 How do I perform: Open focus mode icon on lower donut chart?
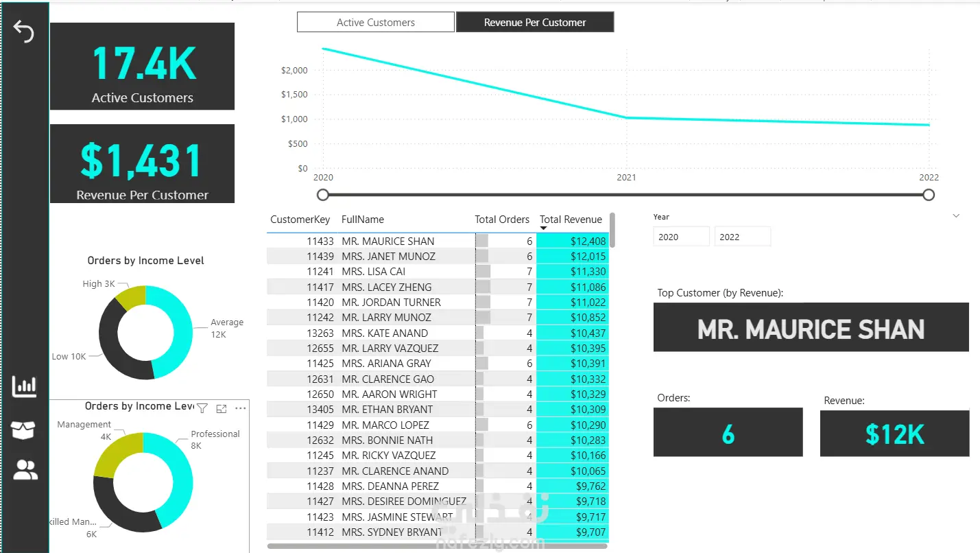221,408
